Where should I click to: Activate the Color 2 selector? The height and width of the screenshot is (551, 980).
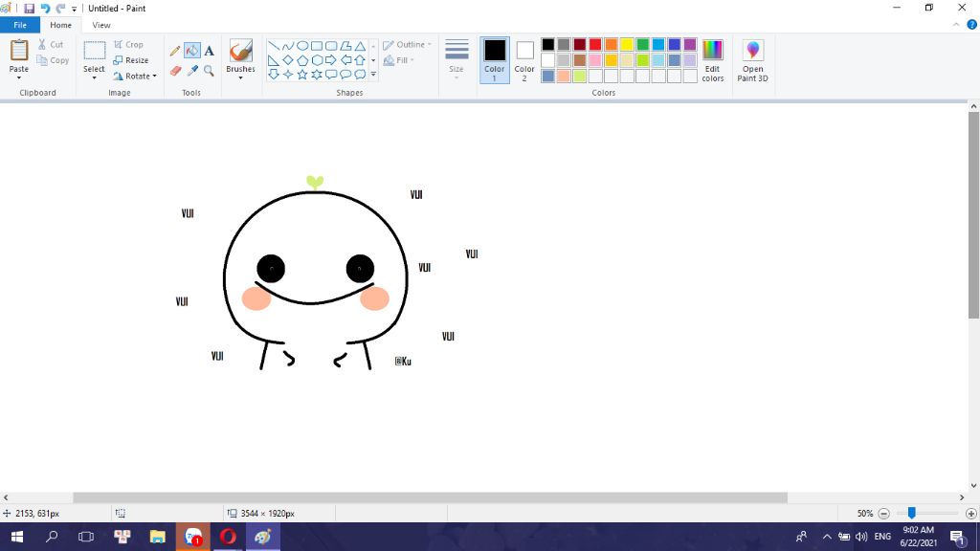coord(524,60)
